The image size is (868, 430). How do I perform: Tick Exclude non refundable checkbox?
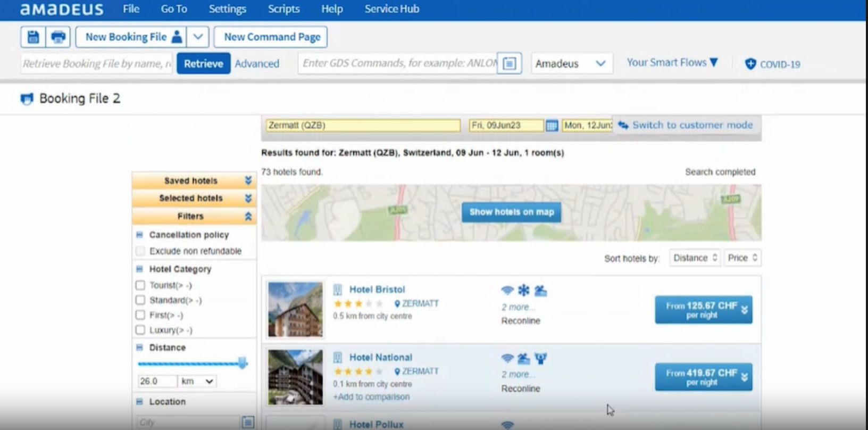pos(140,251)
